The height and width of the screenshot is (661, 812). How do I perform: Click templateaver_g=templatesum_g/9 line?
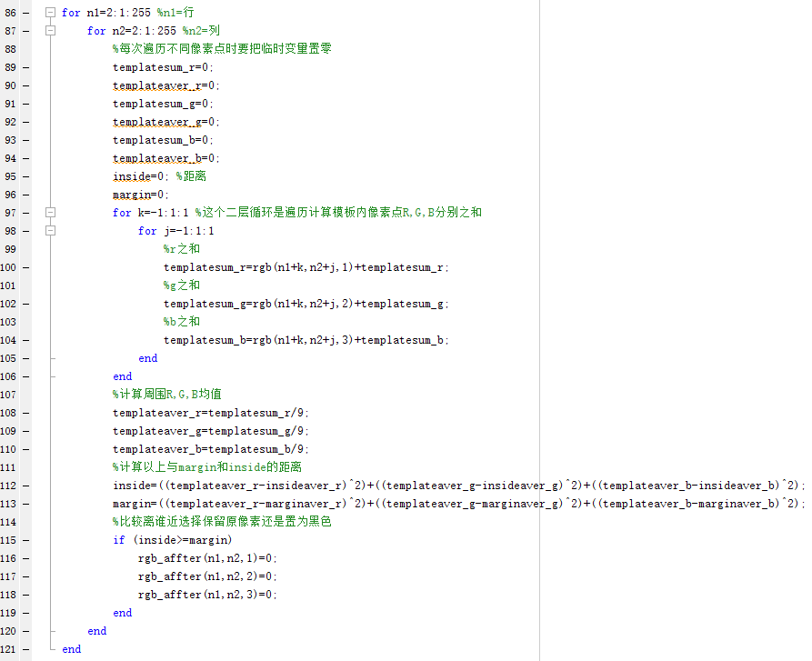[211, 431]
